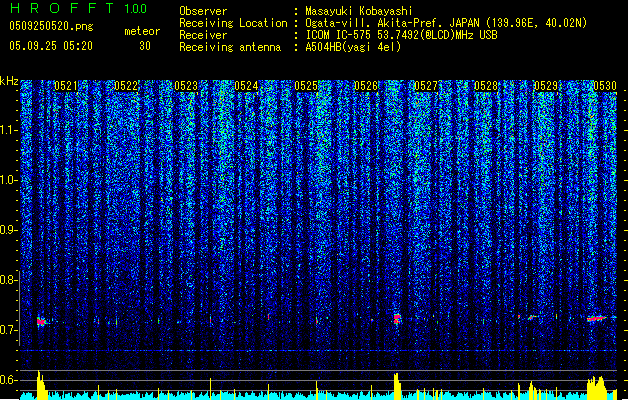
Task: Click the red meteor echo before 0521
Action: pyautogui.click(x=41, y=321)
